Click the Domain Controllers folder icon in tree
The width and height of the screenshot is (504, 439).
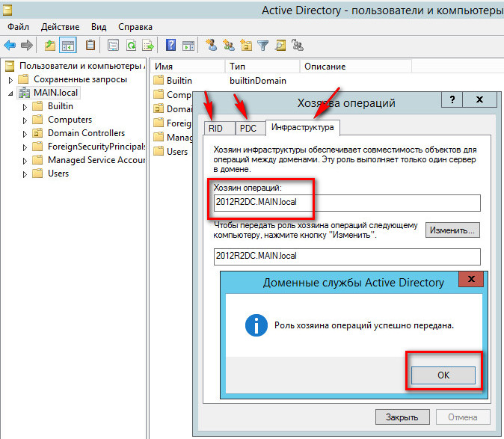point(37,132)
